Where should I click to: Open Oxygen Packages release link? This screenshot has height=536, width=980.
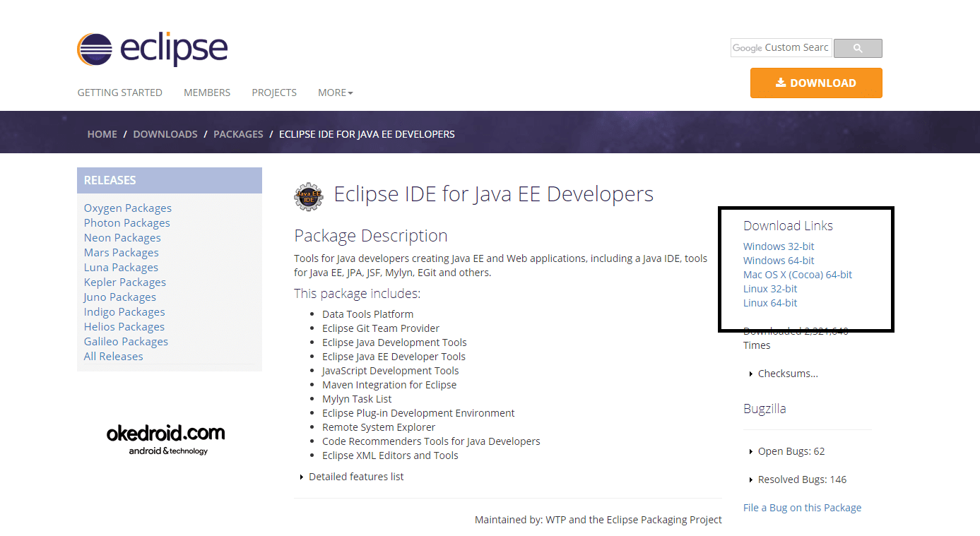coord(128,208)
